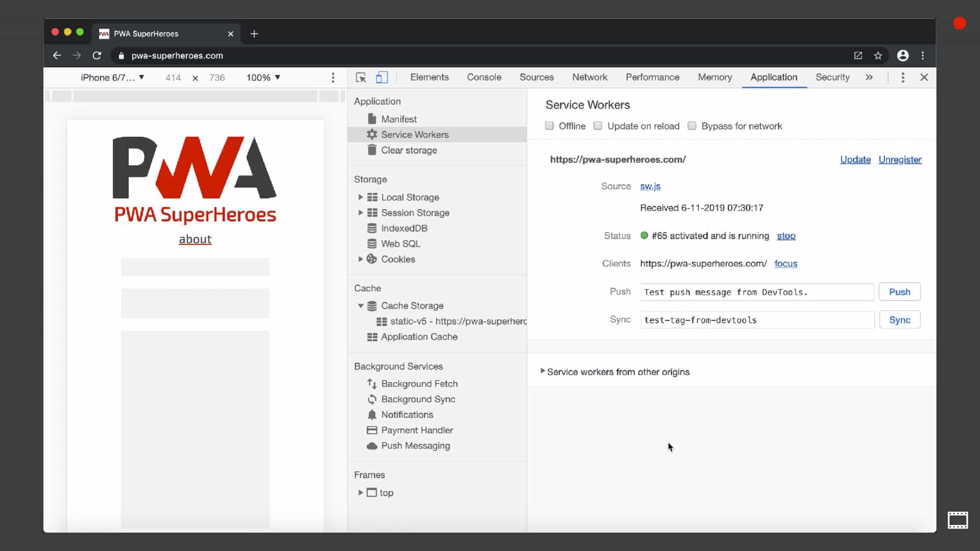Switch to the Network tab
The width and height of the screenshot is (980, 551).
click(x=590, y=78)
